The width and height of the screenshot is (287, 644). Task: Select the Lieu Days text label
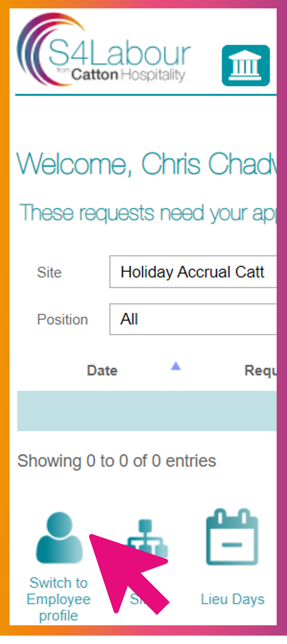pyautogui.click(x=233, y=599)
